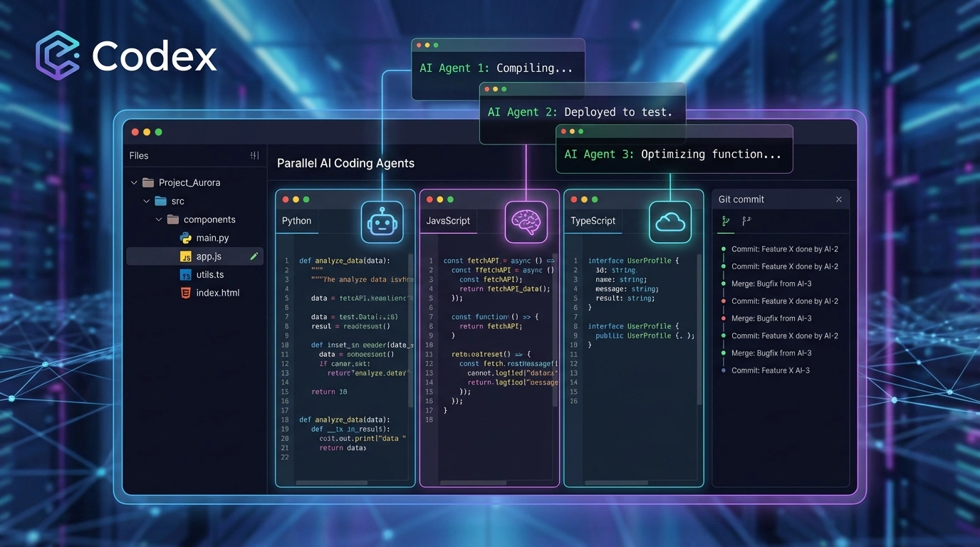Open utils.ts in file tree
The image size is (980, 547).
pyautogui.click(x=209, y=274)
